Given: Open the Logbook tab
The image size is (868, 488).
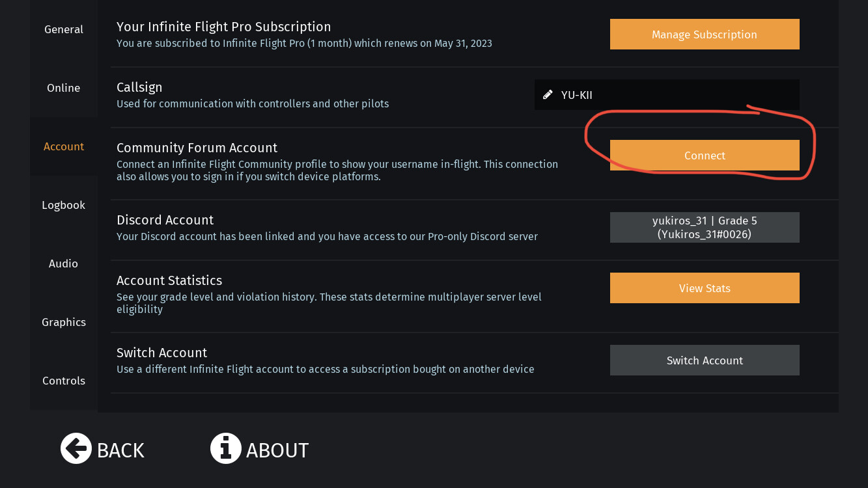Looking at the screenshot, I should (64, 205).
